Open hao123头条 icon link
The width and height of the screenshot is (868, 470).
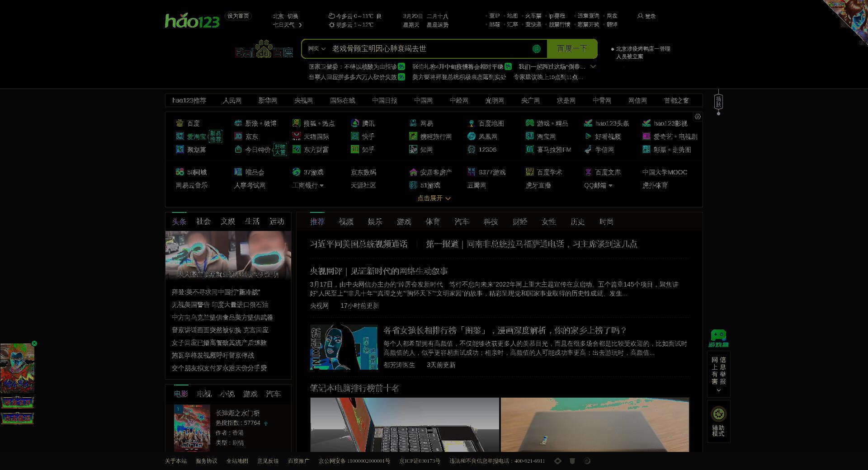tap(588, 123)
